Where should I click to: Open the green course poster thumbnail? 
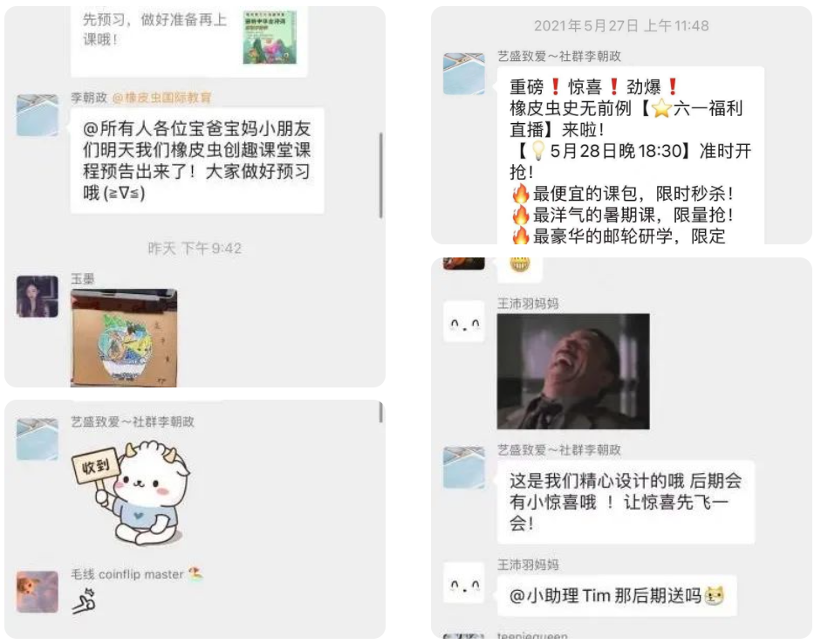coord(270,38)
